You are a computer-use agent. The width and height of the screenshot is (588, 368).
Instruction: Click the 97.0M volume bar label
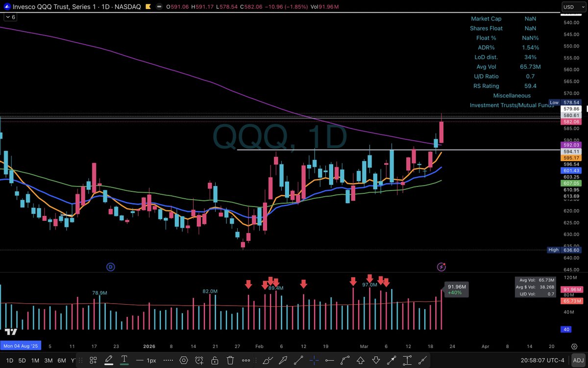[x=369, y=285]
